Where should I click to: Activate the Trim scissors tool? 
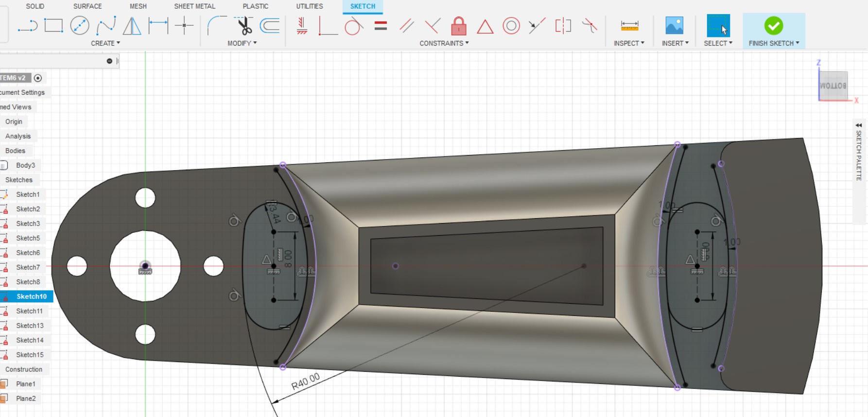244,26
